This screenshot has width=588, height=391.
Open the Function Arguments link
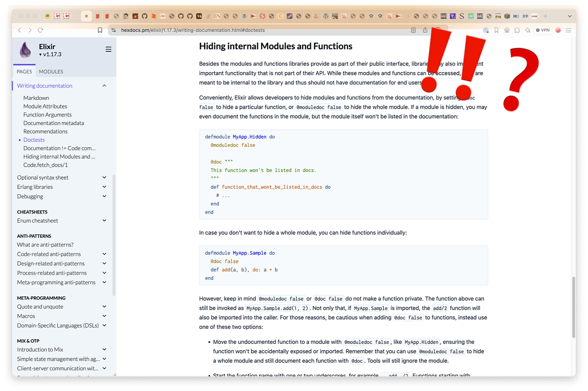coord(47,115)
